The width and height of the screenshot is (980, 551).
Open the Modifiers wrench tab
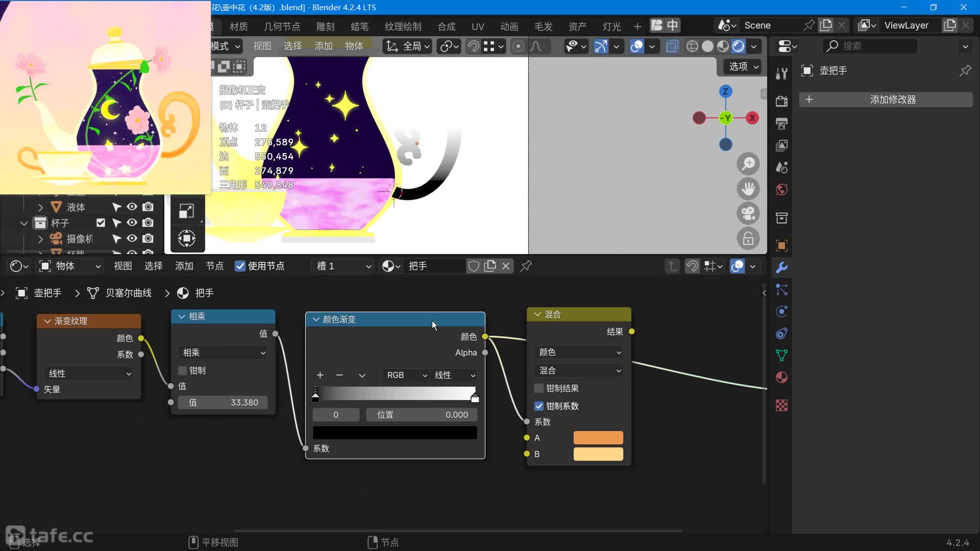point(781,267)
